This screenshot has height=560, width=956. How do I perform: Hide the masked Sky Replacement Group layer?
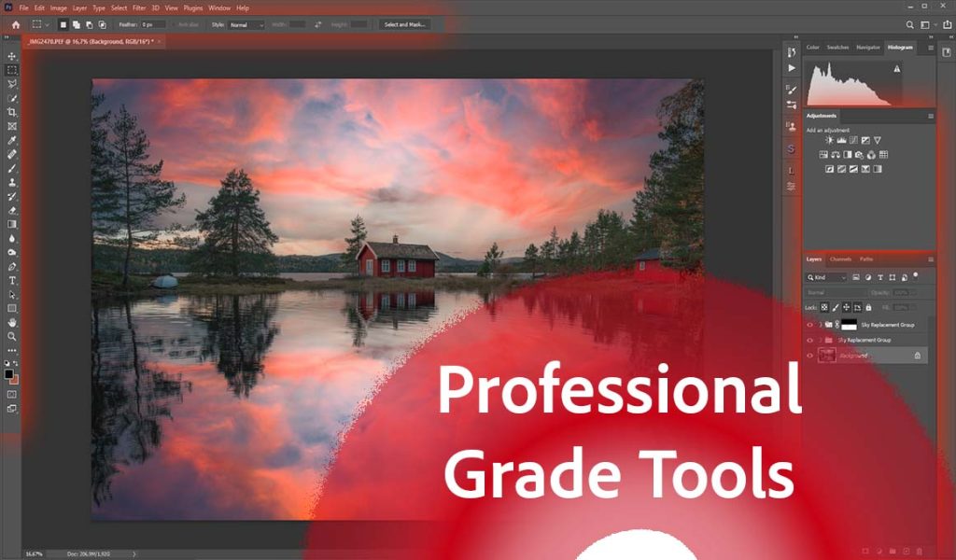point(810,325)
